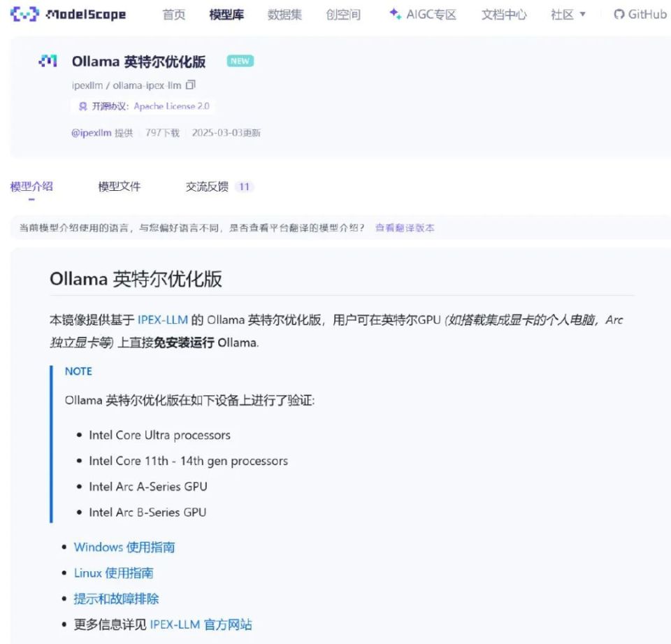Click the 'Ollama 英特尔优化版' model title in the header card
Viewport: 671px width, 644px height.
tap(138, 62)
